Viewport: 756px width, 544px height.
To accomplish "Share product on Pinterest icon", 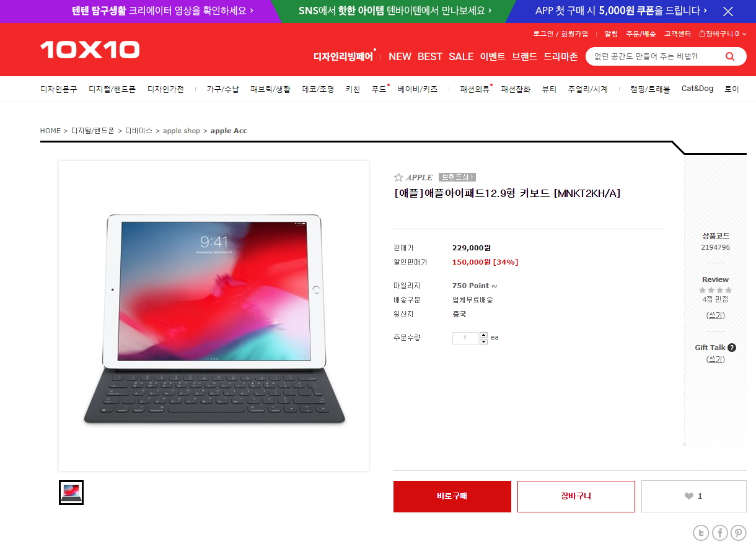I will [738, 533].
